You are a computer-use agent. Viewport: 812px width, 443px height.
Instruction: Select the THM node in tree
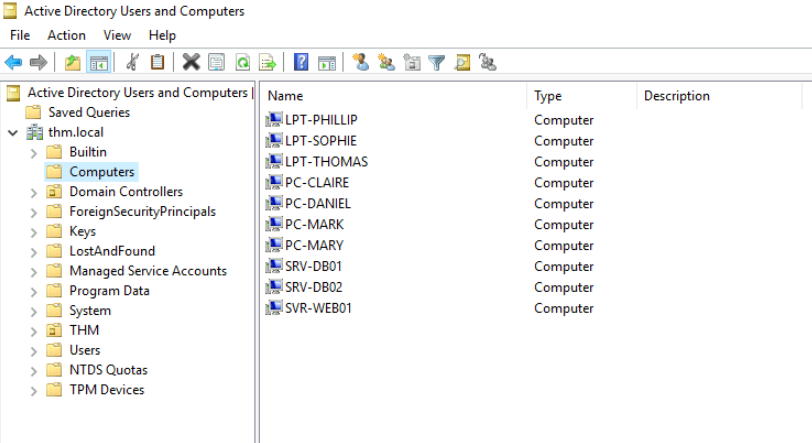tap(84, 330)
